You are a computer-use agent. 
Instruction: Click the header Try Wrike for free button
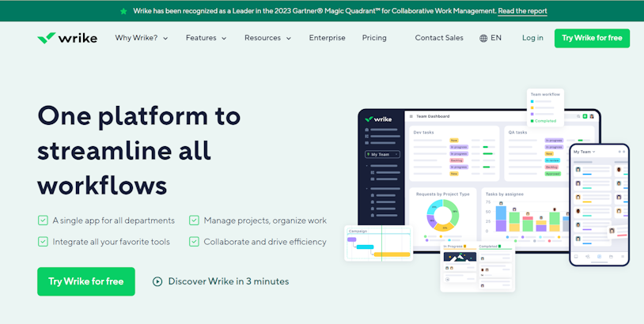[592, 38]
